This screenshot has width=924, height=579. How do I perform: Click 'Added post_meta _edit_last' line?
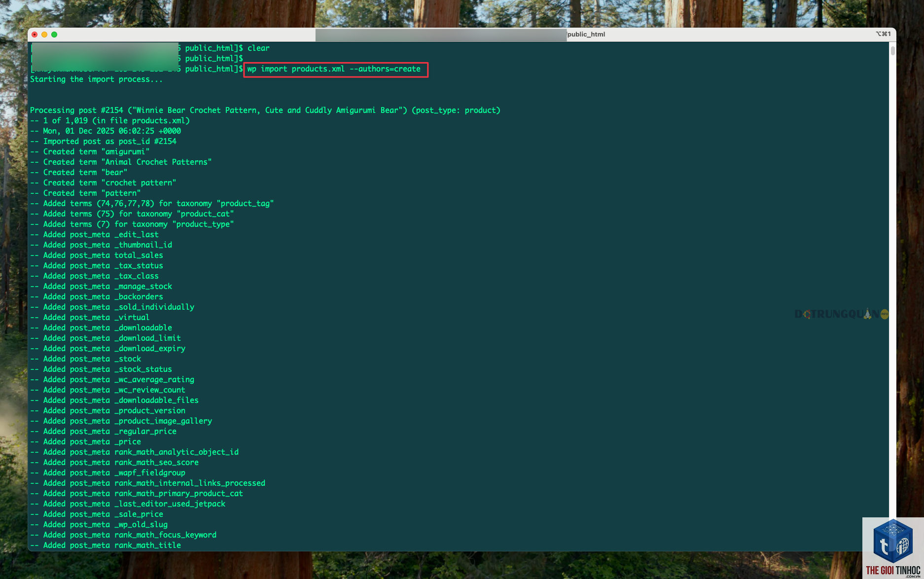[x=94, y=235]
